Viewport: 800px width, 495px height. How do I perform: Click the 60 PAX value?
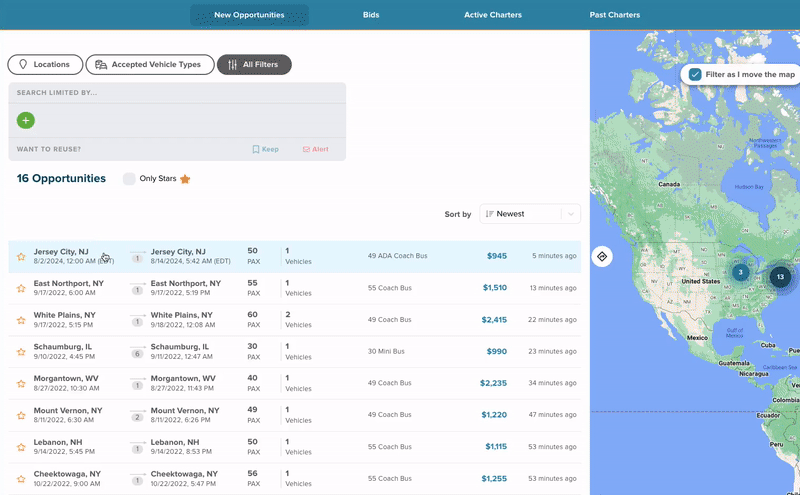pyautogui.click(x=254, y=320)
